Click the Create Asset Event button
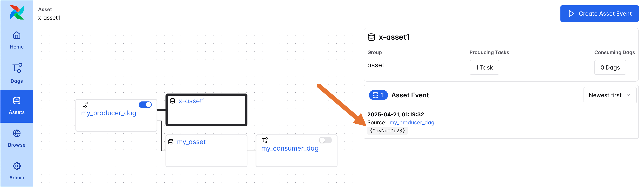The width and height of the screenshot is (644, 187). [600, 14]
